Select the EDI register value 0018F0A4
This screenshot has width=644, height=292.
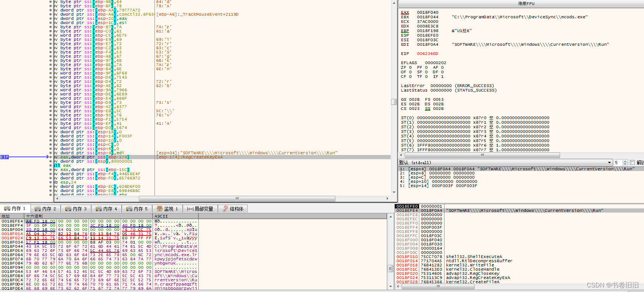point(427,45)
